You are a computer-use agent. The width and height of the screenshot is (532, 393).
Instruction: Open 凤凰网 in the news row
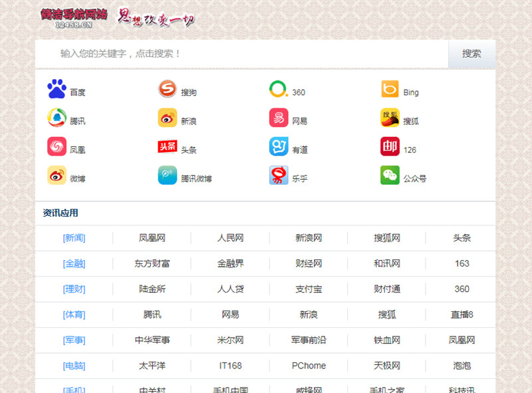coord(152,238)
